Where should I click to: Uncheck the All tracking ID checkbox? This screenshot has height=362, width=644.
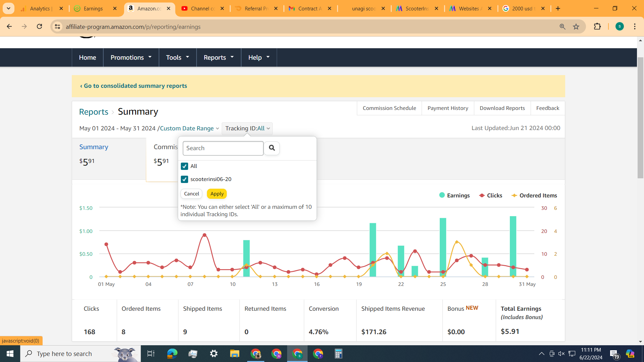tap(184, 166)
